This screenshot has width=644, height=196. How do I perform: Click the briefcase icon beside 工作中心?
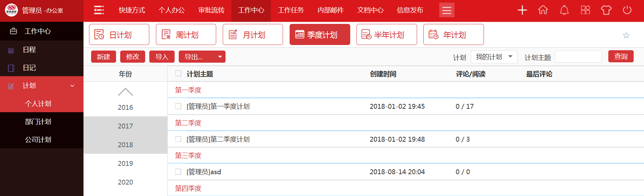[14, 31]
